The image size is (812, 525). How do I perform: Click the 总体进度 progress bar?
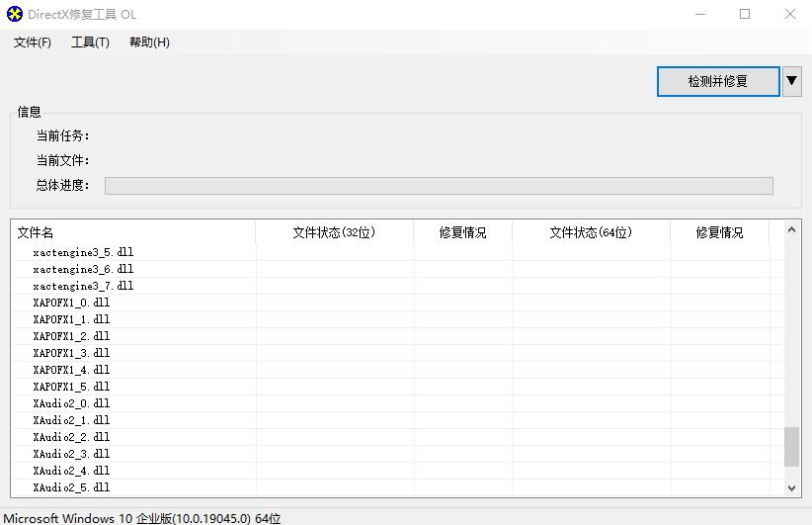(439, 186)
